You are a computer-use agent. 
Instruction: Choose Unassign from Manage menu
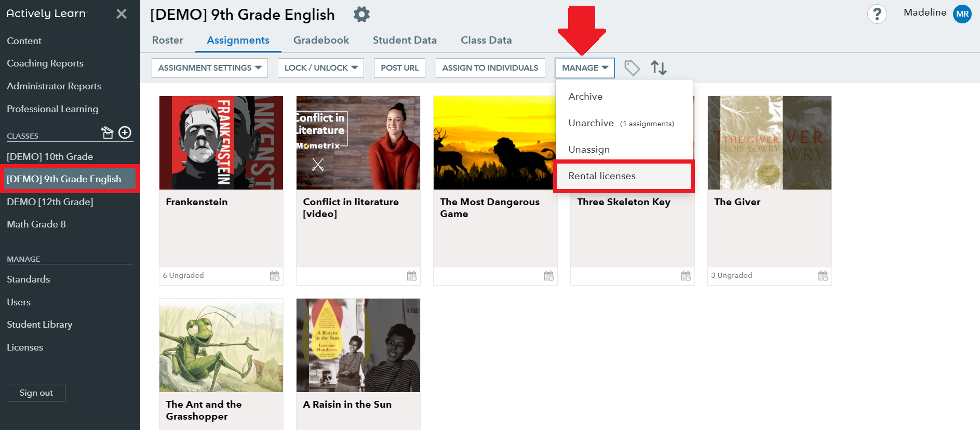coord(624,150)
